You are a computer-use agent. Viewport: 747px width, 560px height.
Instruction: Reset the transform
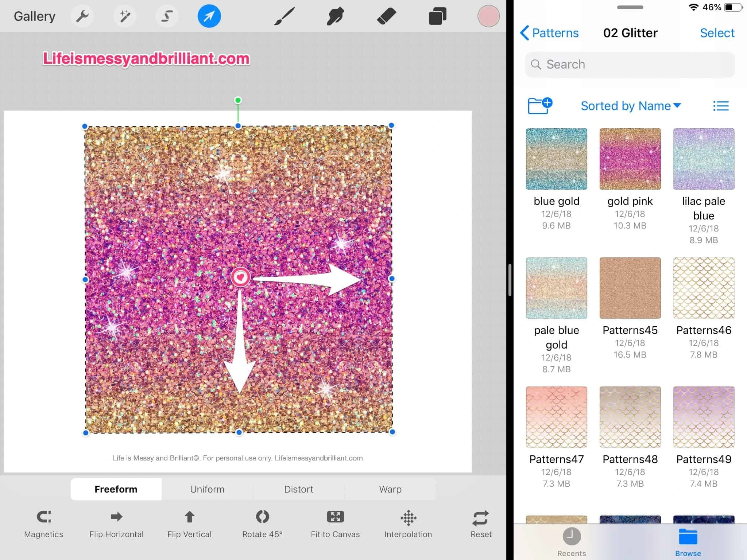tap(481, 524)
